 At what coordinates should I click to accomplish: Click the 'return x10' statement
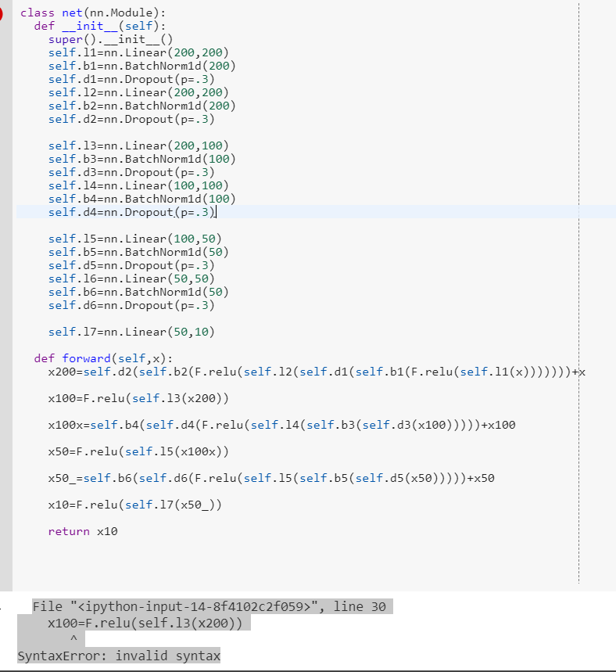tap(82, 531)
